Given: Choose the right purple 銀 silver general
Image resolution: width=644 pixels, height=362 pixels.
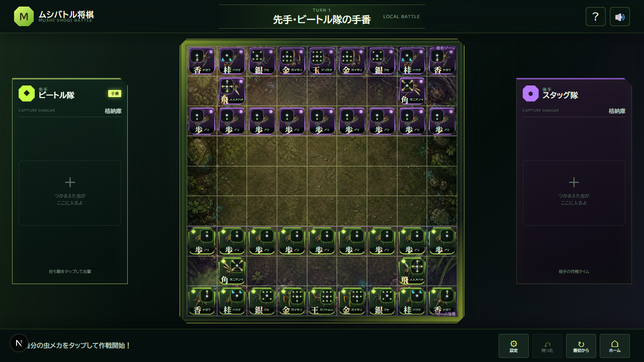Looking at the screenshot, I should (x=382, y=61).
